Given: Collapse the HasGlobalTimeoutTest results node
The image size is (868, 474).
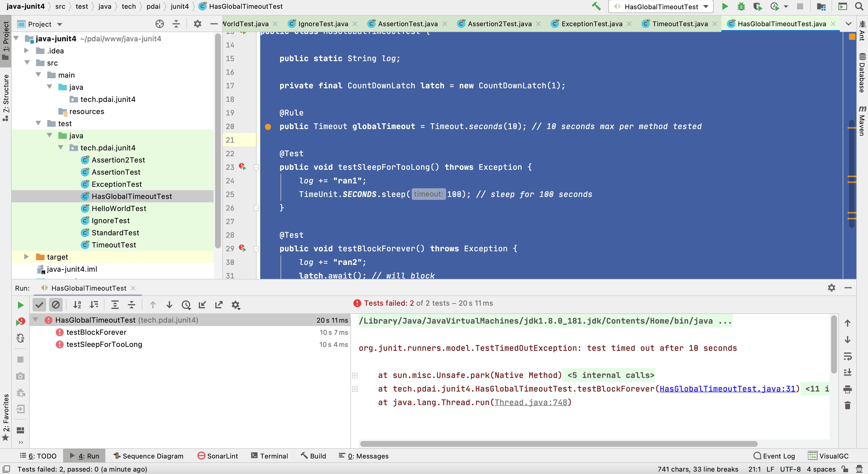Looking at the screenshot, I should [x=35, y=320].
